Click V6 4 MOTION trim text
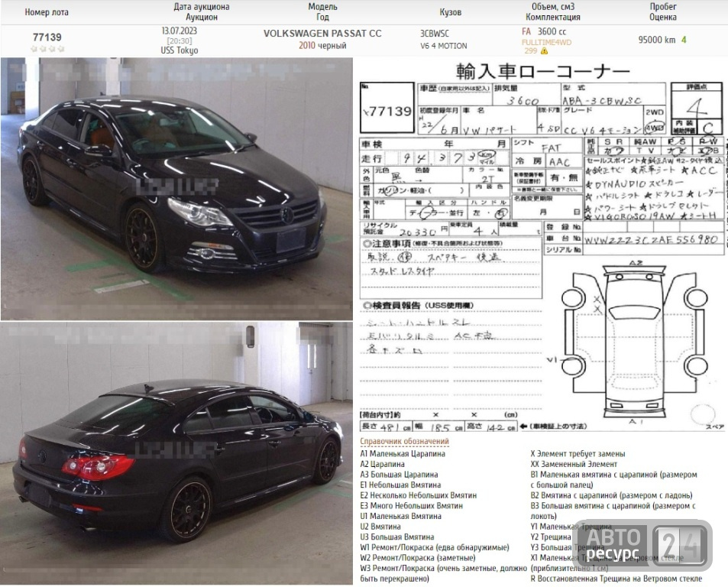This screenshot has width=728, height=587. point(443,46)
